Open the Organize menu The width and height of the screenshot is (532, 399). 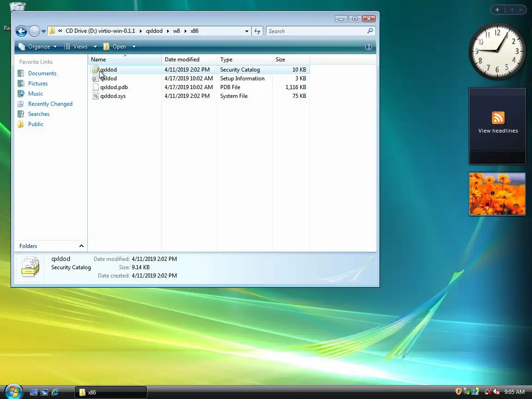[38, 47]
